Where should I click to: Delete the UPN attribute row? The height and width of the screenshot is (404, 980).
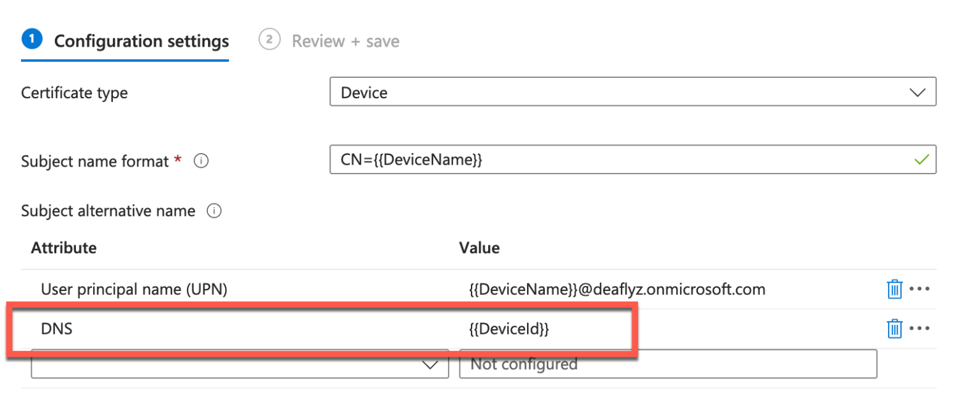pyautogui.click(x=895, y=289)
